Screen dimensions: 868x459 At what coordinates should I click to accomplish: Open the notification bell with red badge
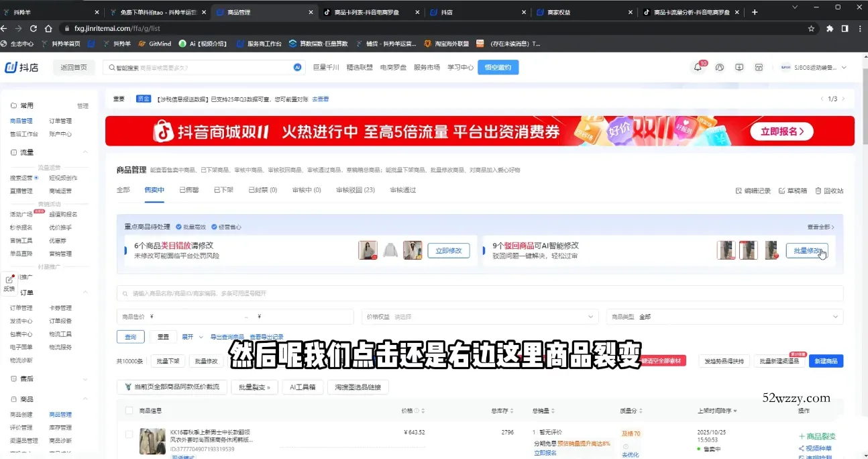click(698, 67)
